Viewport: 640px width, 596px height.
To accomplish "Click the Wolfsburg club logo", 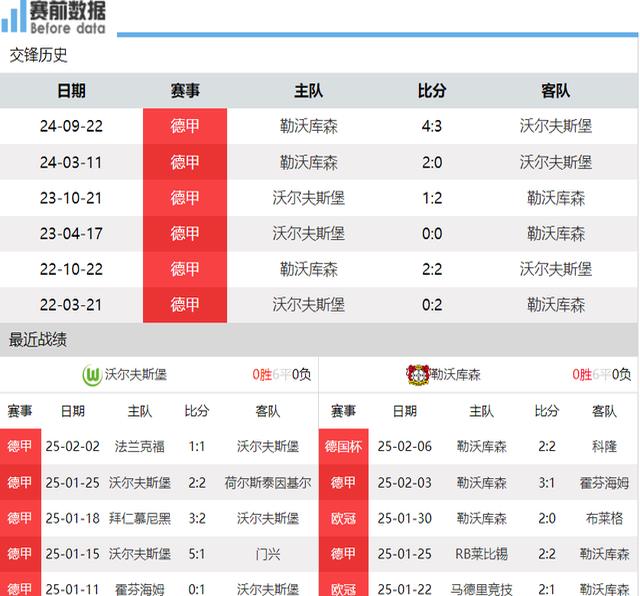I will click(92, 375).
